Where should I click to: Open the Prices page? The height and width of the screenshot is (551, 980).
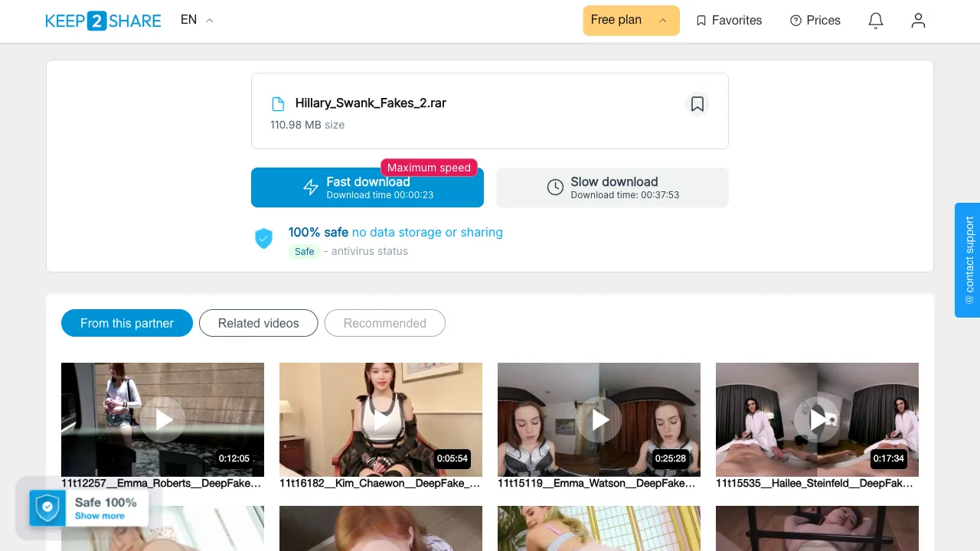815,21
